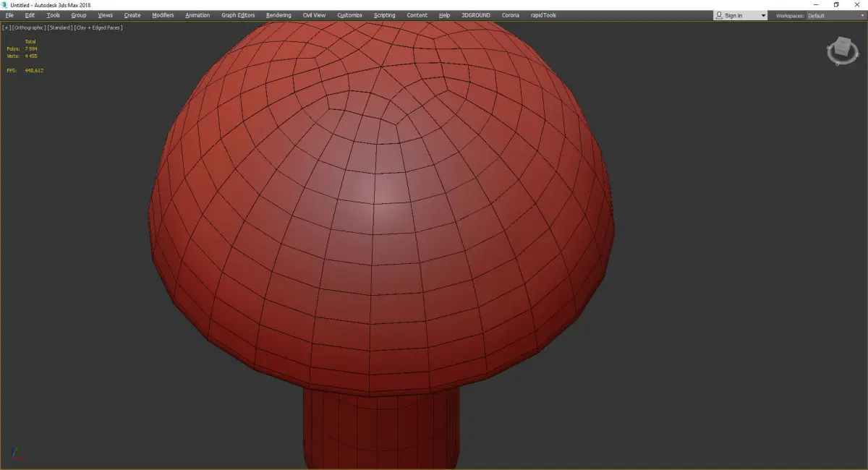Click the Total statistics column header
The width and height of the screenshot is (868, 470).
(30, 41)
